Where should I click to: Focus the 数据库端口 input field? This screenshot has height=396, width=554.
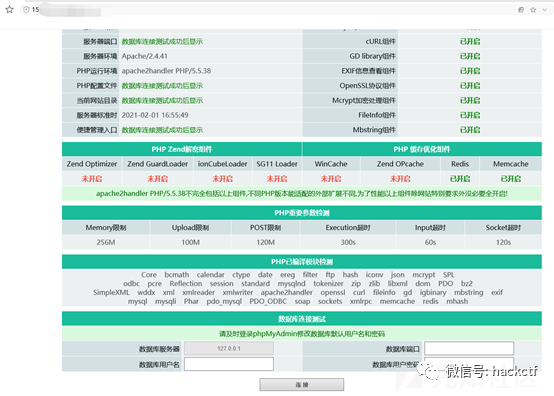coord(469,348)
